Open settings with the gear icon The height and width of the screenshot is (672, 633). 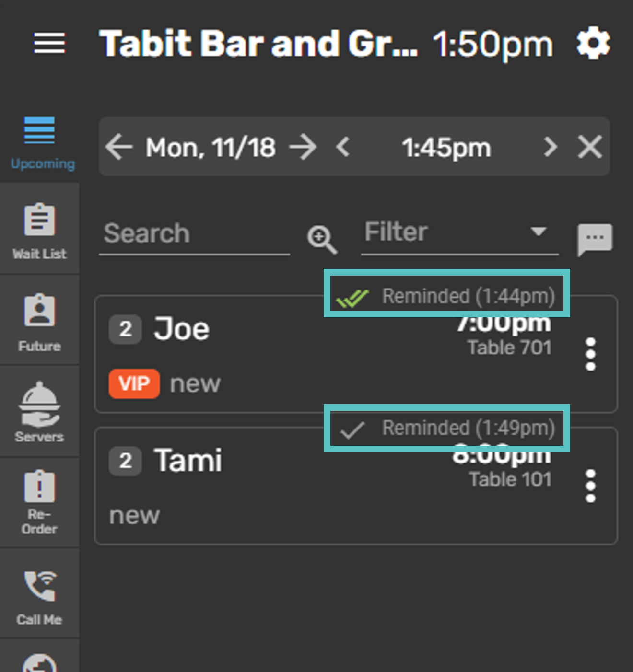[x=593, y=44]
